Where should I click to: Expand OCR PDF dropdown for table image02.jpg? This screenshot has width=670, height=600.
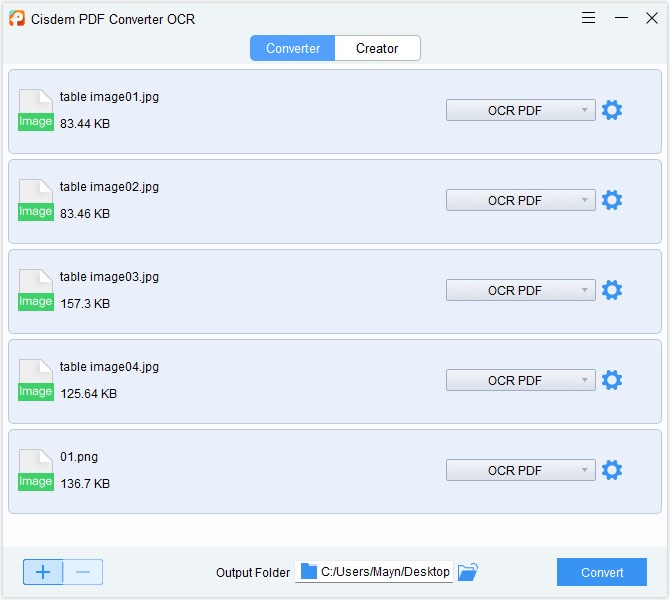pos(520,201)
